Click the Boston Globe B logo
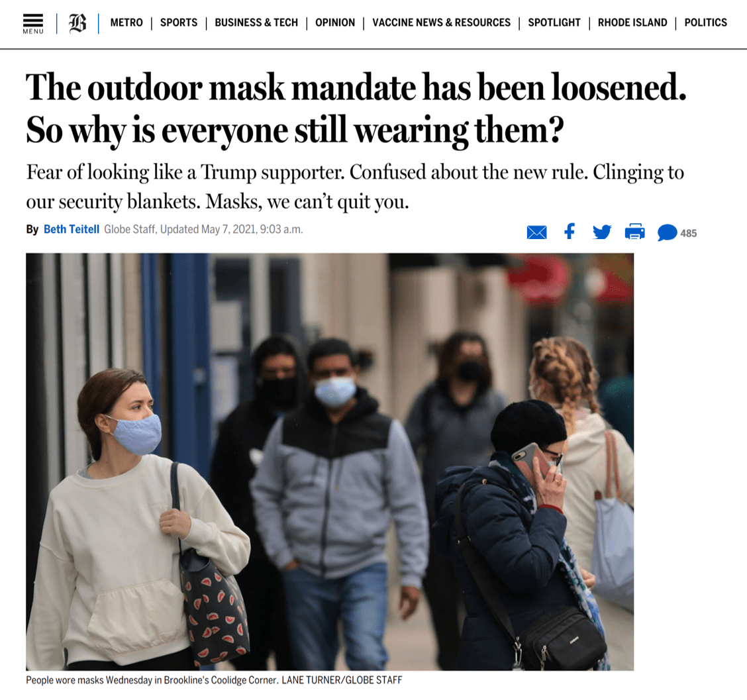This screenshot has width=747, height=700. (77, 23)
